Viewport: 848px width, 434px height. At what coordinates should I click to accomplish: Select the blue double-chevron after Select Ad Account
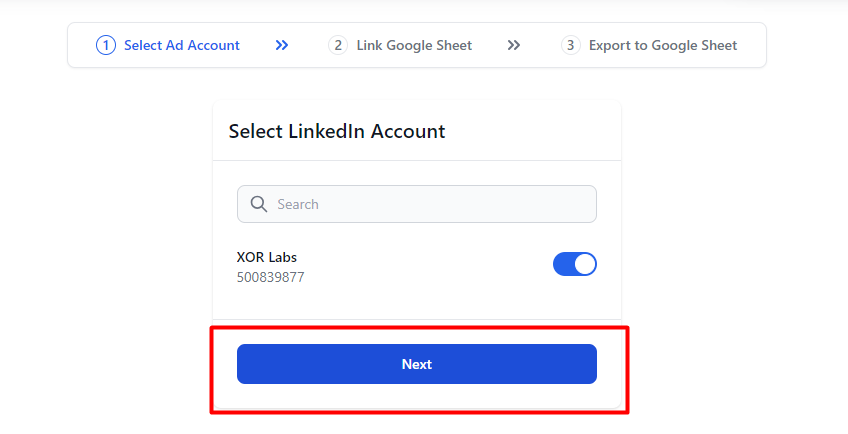click(x=282, y=45)
